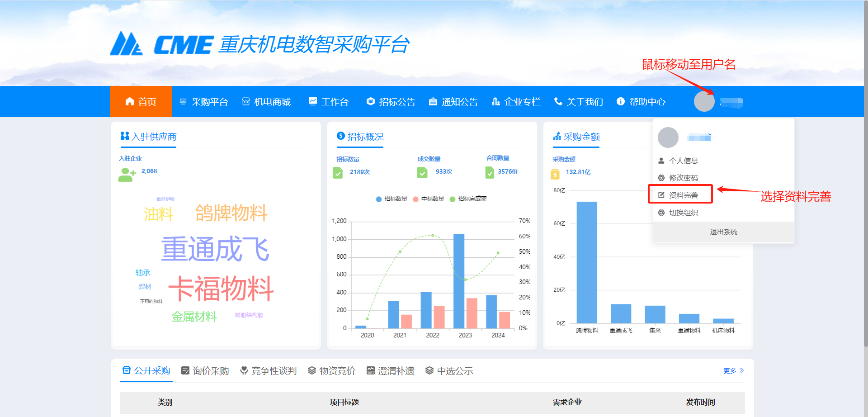Screen dimensions: 868x417
Task: Open the 切换组织 option
Action: click(x=683, y=213)
